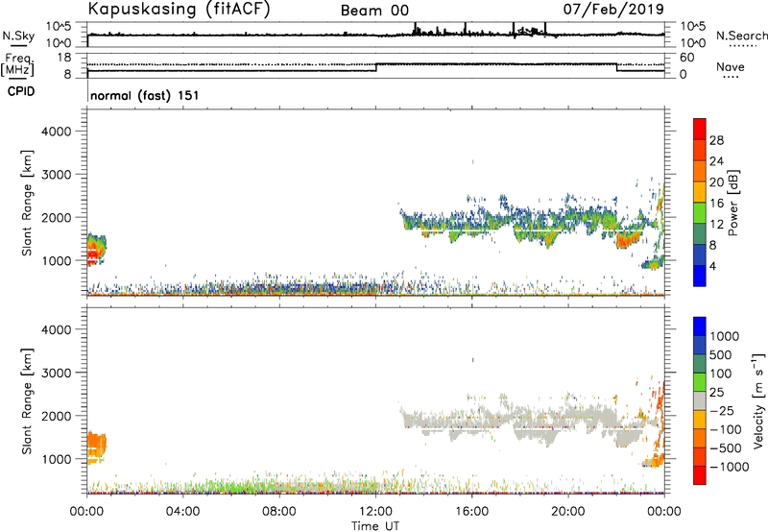Image resolution: width=768 pixels, height=532 pixels.
Task: Click the 'normal (fast) 151' text
Action: pos(145,95)
